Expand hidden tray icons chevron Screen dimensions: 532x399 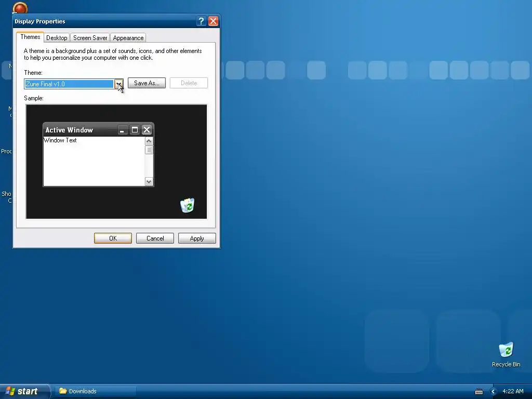click(494, 392)
